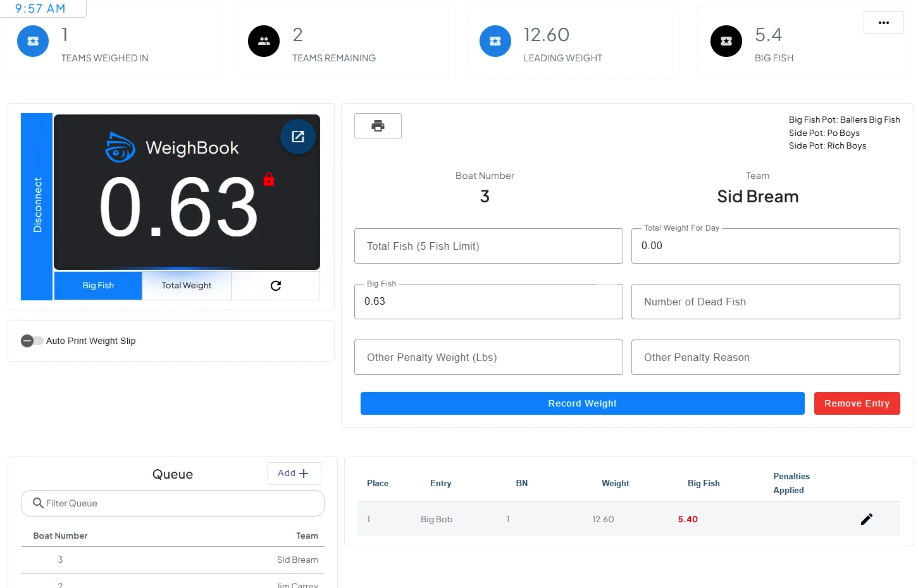The image size is (918, 588).
Task: Select Sid Bream row in the queue
Action: [173, 560]
